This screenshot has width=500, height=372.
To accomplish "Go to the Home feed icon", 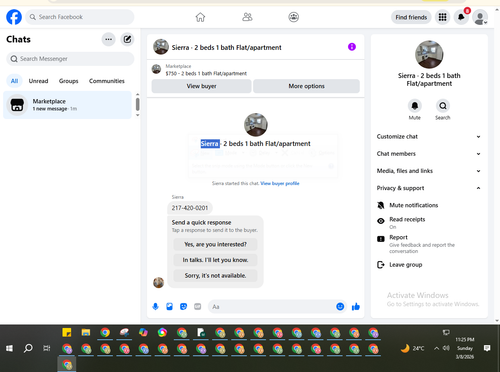I will click(200, 17).
